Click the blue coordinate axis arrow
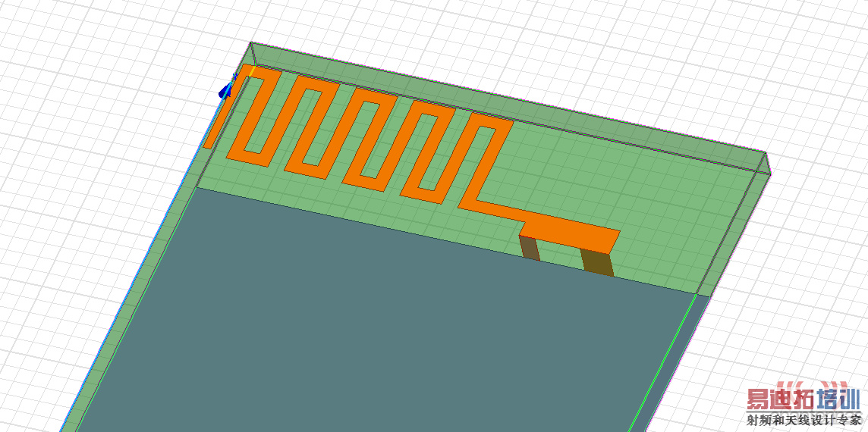The width and height of the screenshot is (868, 432). coord(226,89)
